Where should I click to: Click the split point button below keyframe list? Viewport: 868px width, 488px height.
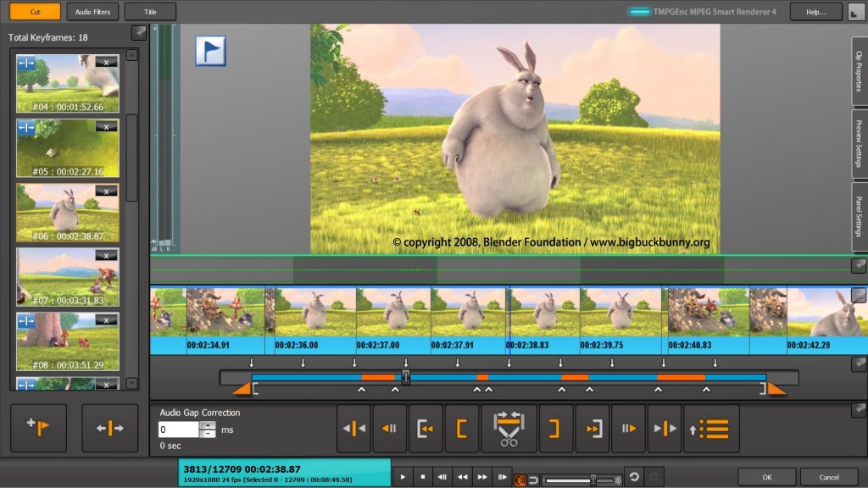[110, 428]
